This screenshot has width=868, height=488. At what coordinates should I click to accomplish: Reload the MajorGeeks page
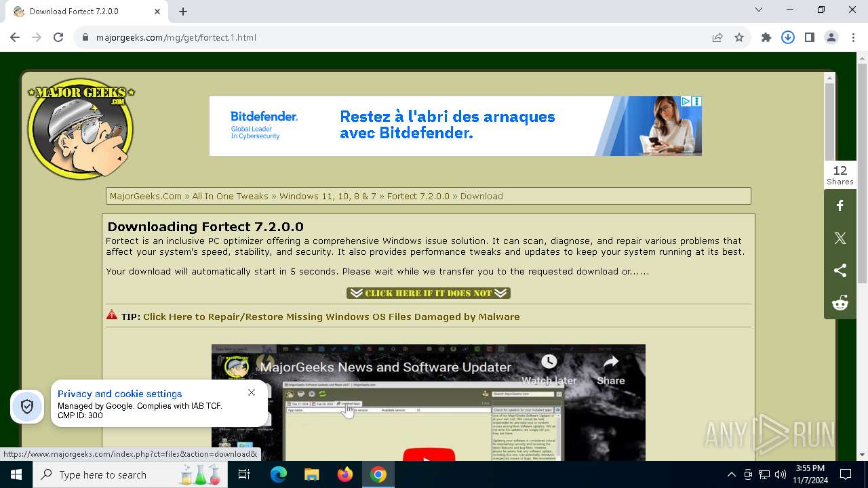coord(58,37)
